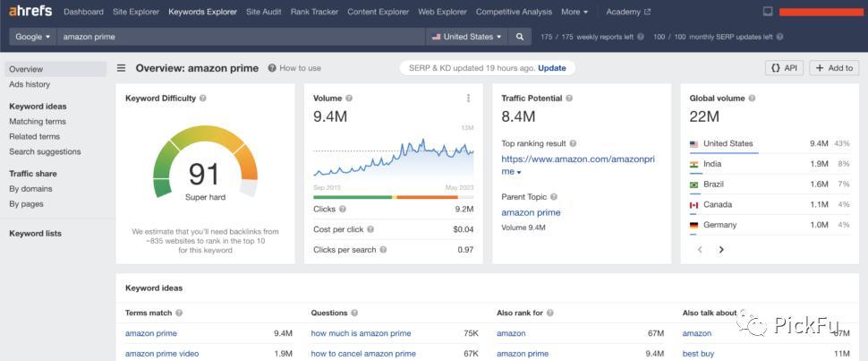Viewport: 868px width, 361px height.
Task: Open Keyword lists in sidebar
Action: pyautogui.click(x=36, y=234)
